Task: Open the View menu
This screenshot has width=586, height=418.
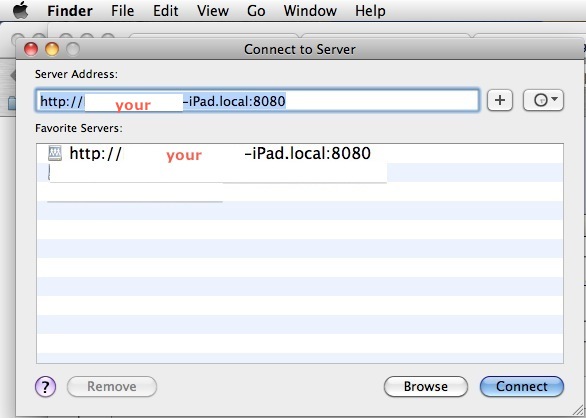Action: (213, 11)
